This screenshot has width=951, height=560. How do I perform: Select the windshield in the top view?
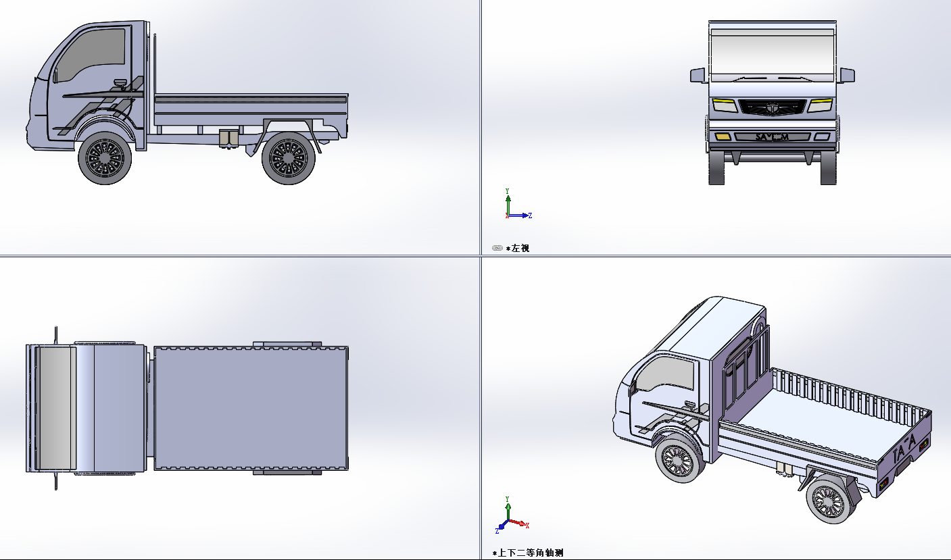[55, 409]
